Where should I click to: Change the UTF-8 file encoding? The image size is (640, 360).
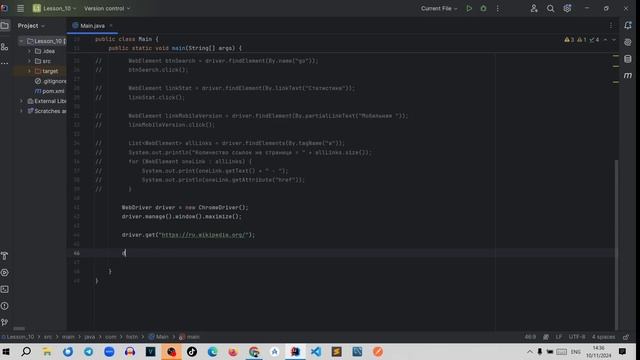pyautogui.click(x=577, y=337)
